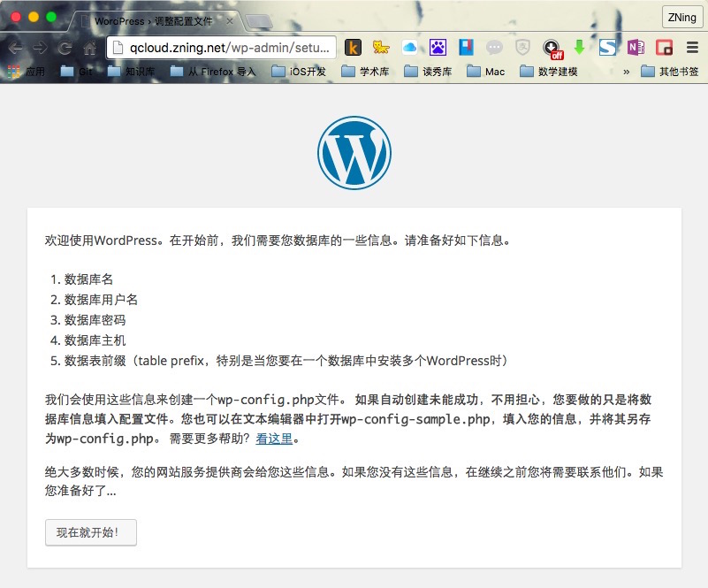
Task: Click the page icon in address bar
Action: [118, 48]
